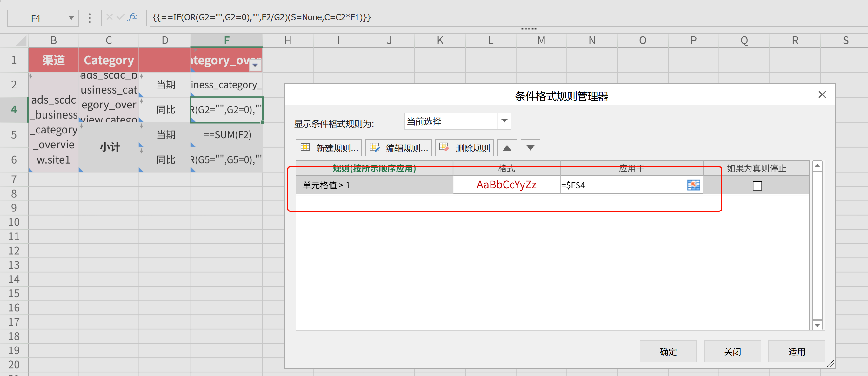Click the New Rule icon
This screenshot has height=376, width=868.
pos(305,147)
